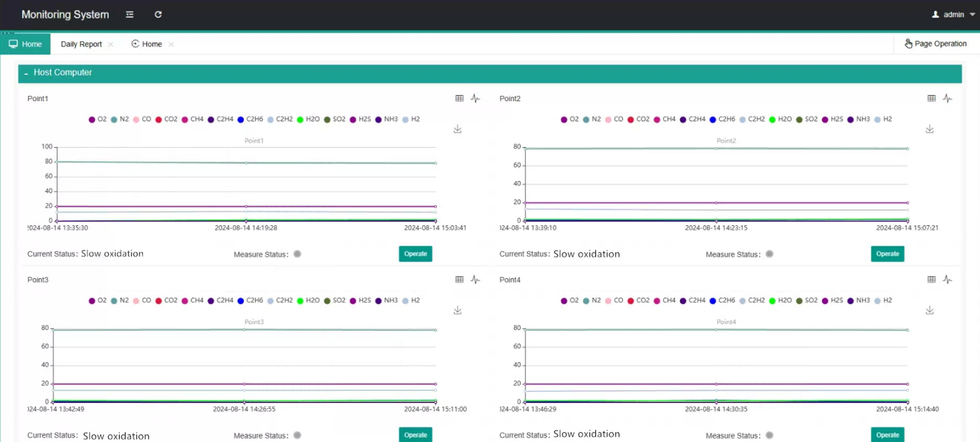Click N2 color dot in Point4 legend
The width and height of the screenshot is (980, 442).
tap(586, 301)
